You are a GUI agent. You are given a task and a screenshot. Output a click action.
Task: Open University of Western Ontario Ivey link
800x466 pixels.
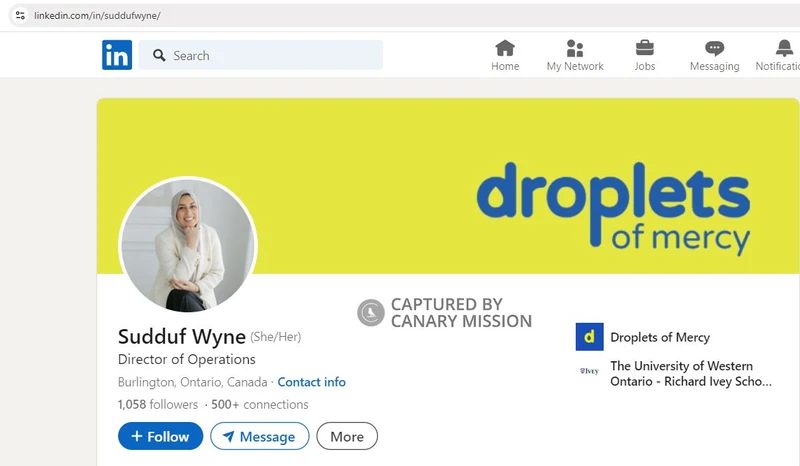pos(691,374)
